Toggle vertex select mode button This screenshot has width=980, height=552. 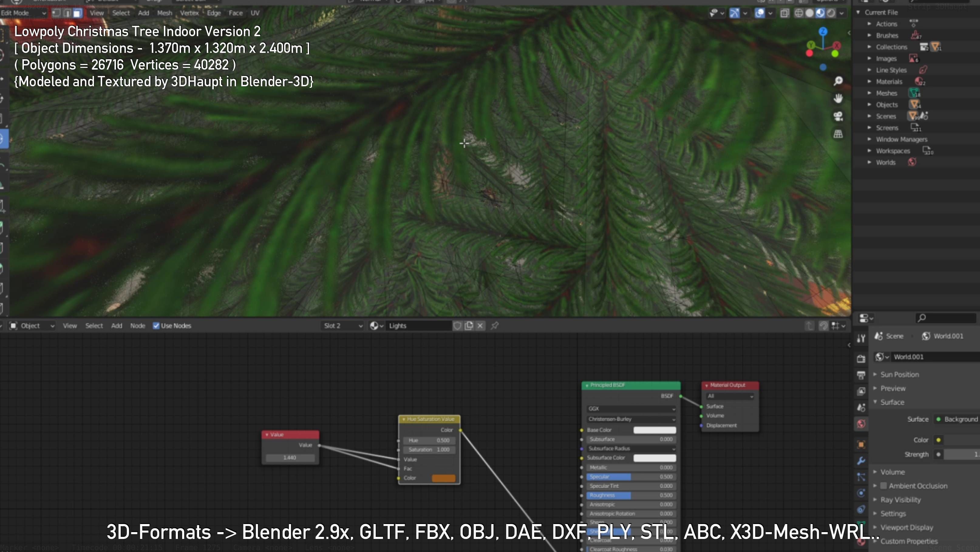(x=56, y=13)
